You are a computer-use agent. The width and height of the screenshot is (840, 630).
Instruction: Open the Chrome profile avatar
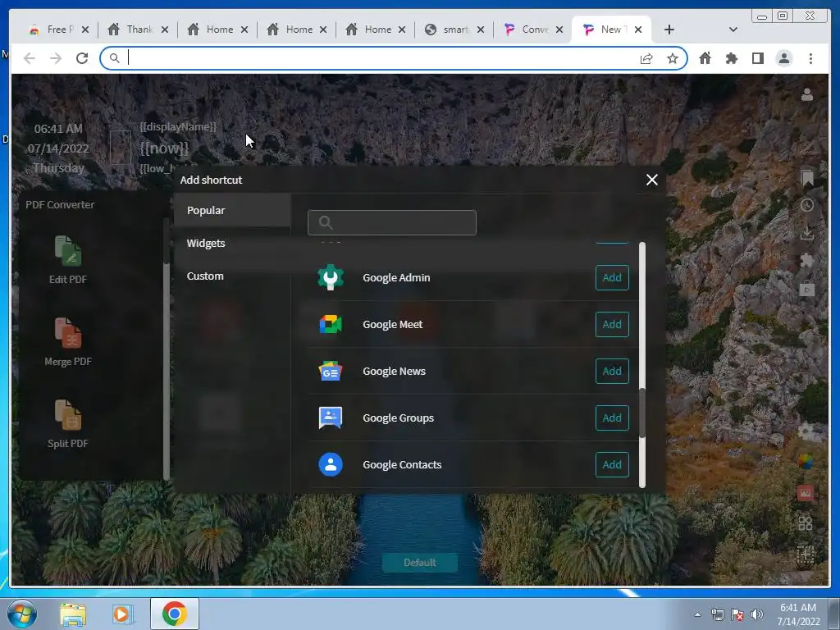click(x=783, y=58)
